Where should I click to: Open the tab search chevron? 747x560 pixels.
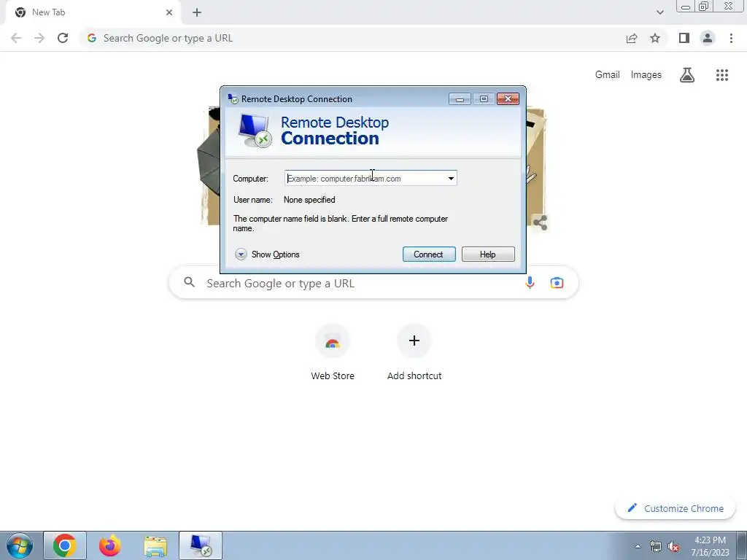(x=659, y=12)
